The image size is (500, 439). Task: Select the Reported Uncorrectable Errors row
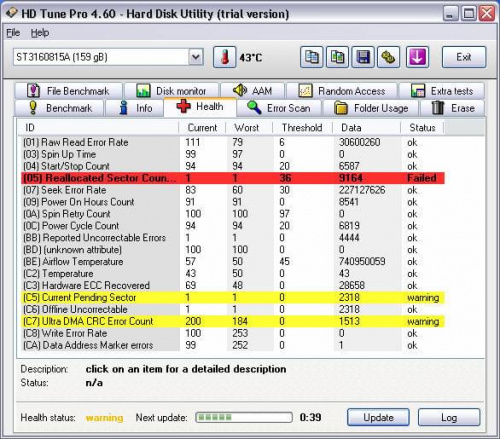232,238
